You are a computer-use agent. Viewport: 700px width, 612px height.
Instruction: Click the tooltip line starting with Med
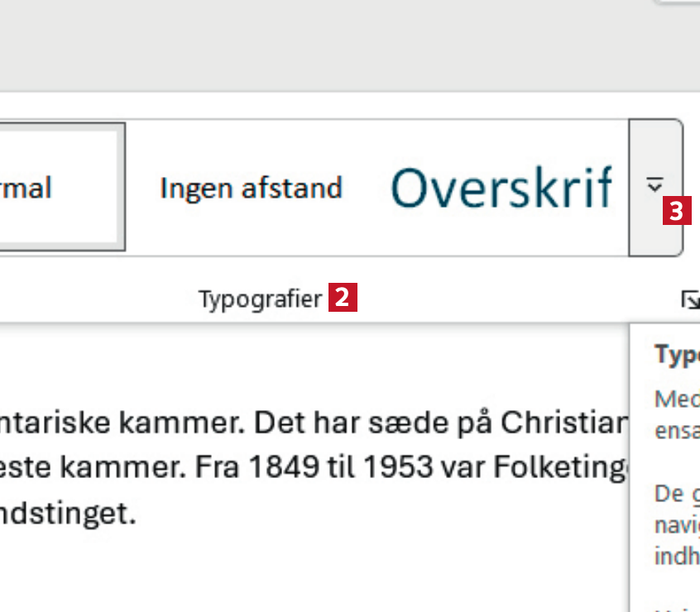coord(678,399)
